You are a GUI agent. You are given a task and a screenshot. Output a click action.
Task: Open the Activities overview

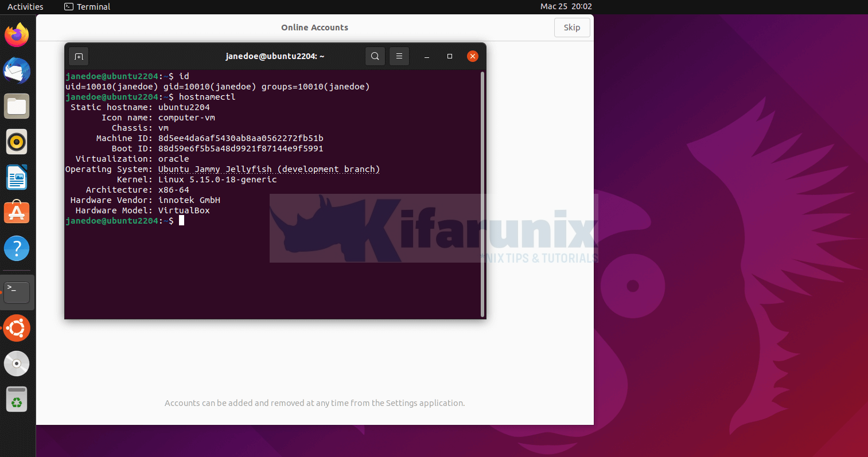tap(25, 7)
